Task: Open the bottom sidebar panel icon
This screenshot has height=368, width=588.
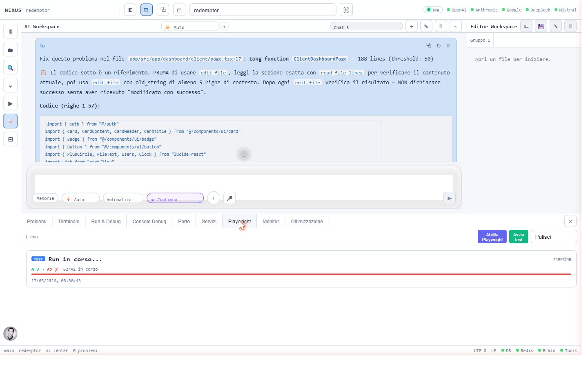Action: point(10,139)
